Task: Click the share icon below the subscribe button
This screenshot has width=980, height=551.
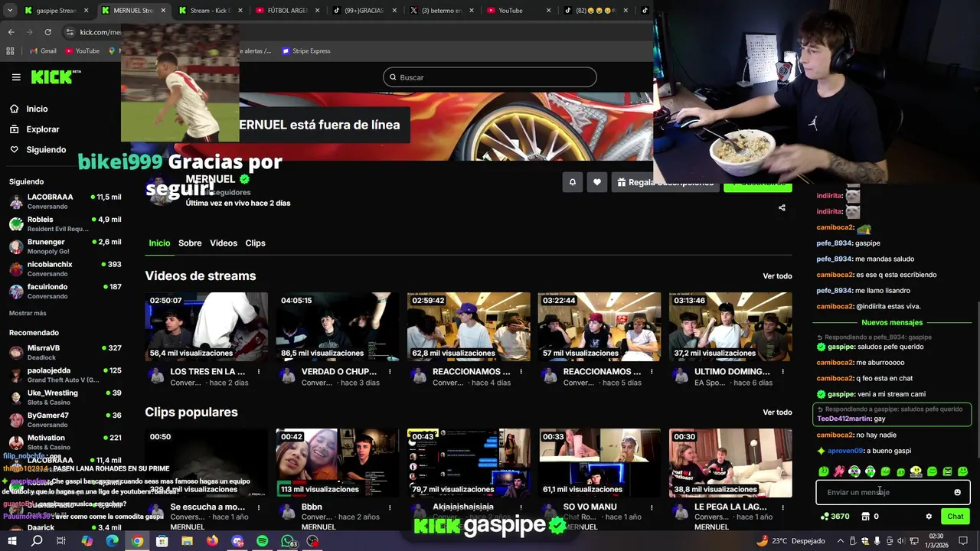Action: [782, 207]
